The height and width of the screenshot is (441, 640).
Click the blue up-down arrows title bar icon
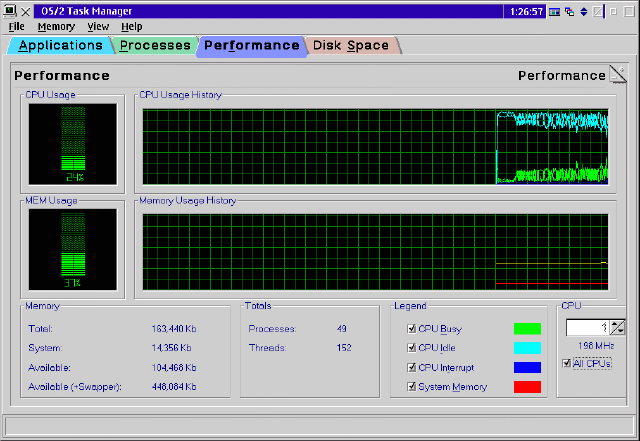click(x=584, y=11)
